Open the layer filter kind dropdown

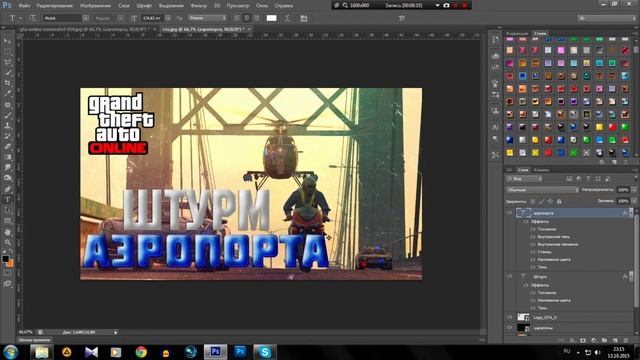[524, 179]
